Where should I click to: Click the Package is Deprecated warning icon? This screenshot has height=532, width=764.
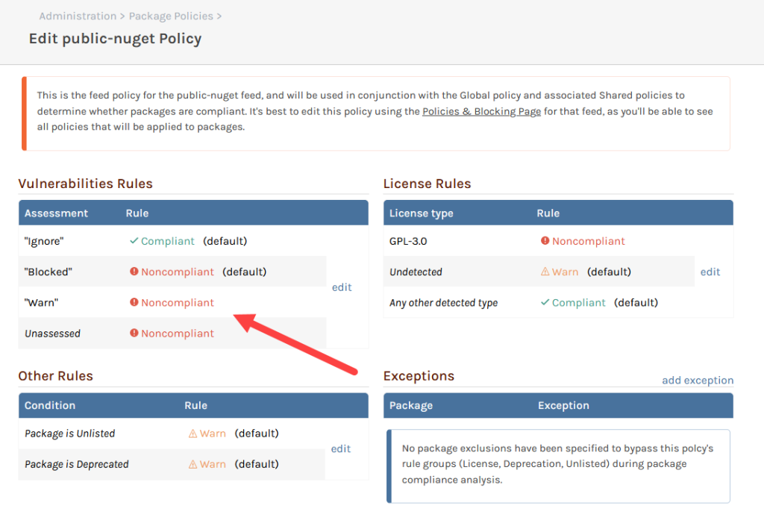coord(193,464)
